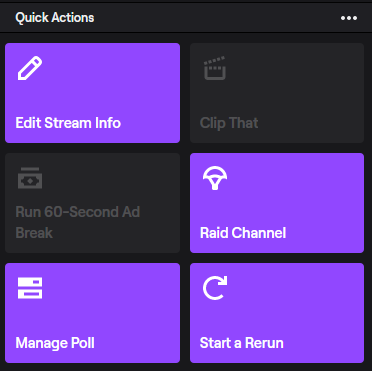
Task: Open the purple Manage Poll tile area
Action: point(92,313)
